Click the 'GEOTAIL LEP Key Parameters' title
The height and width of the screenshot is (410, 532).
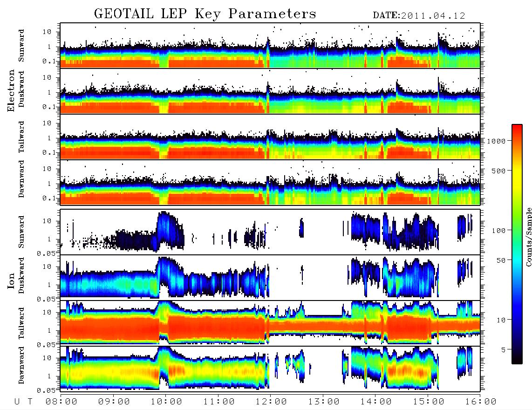click(205, 14)
